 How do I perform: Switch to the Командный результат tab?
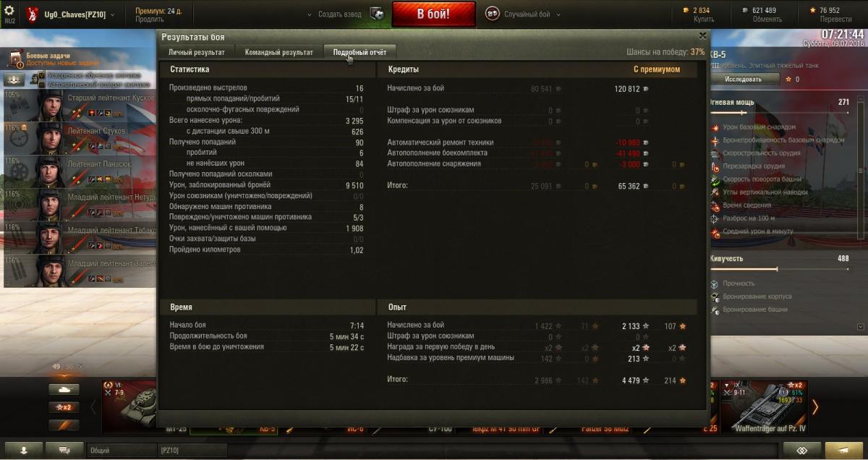[x=278, y=52]
